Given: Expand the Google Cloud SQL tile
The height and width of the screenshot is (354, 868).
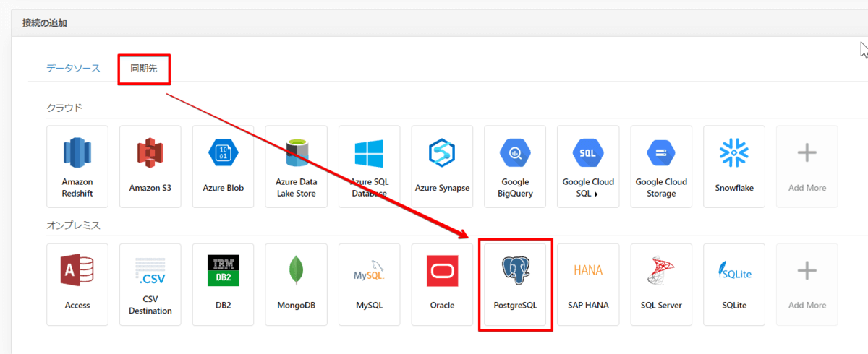Looking at the screenshot, I should (x=588, y=167).
